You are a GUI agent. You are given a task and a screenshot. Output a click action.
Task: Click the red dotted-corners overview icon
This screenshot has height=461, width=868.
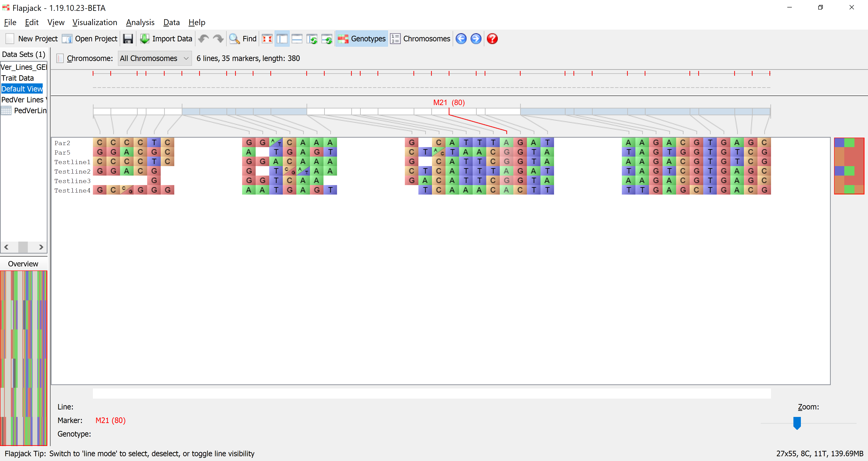tap(267, 39)
